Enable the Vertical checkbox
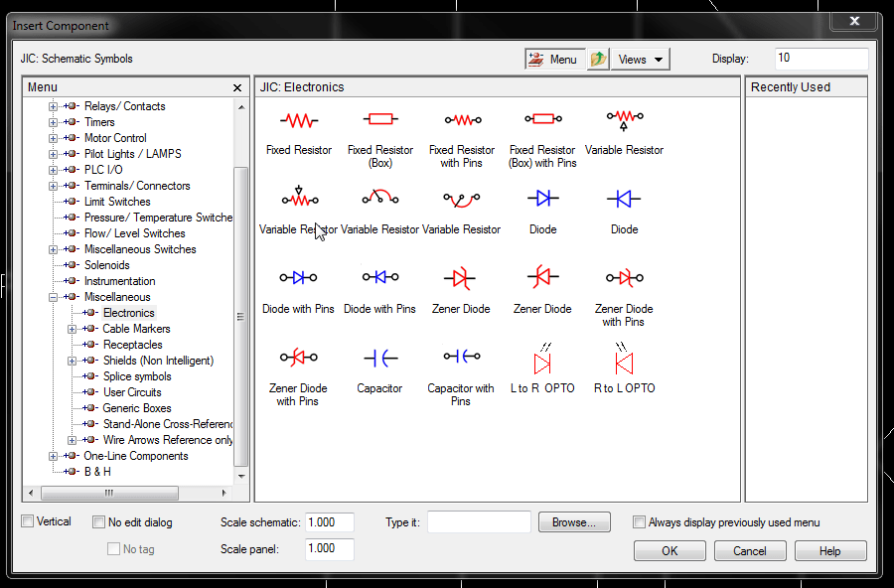The image size is (894, 588). (28, 521)
